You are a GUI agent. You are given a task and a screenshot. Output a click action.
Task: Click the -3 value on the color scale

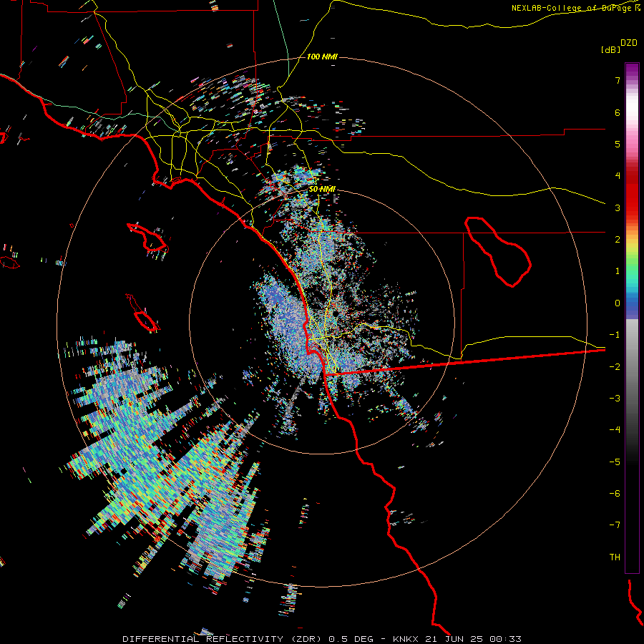pyautogui.click(x=615, y=399)
